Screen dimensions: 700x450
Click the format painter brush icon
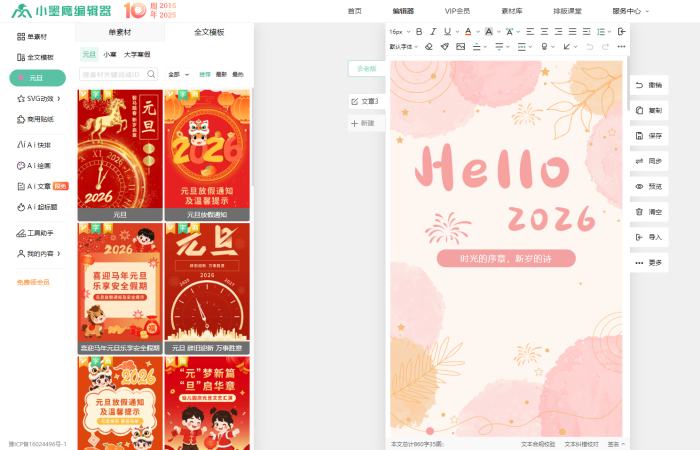(444, 47)
